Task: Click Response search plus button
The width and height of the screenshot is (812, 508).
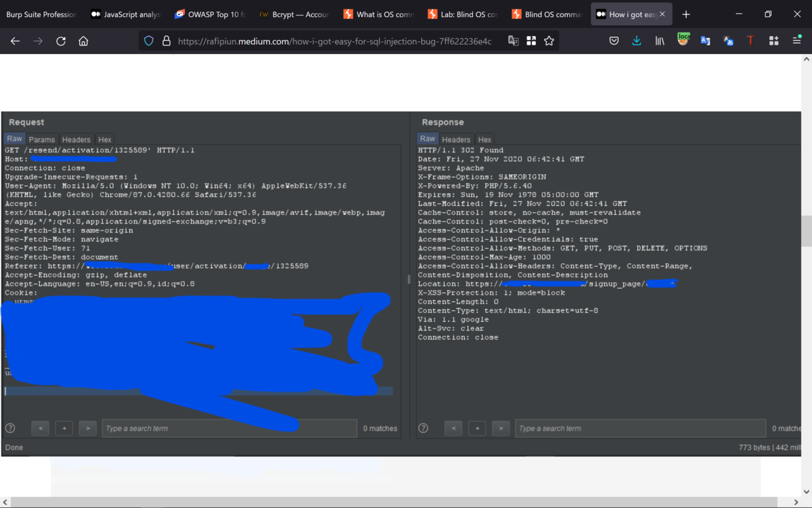Action: click(x=477, y=428)
